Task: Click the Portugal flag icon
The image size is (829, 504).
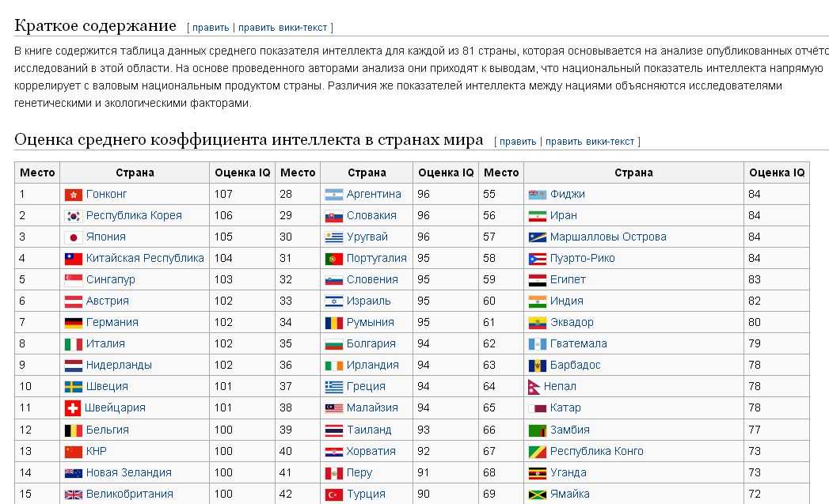Action: pyautogui.click(x=334, y=259)
